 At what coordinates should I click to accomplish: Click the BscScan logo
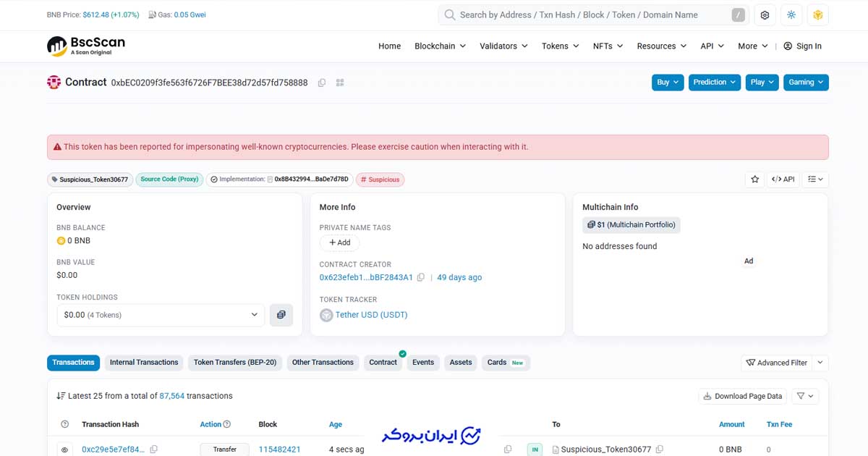coord(86,46)
